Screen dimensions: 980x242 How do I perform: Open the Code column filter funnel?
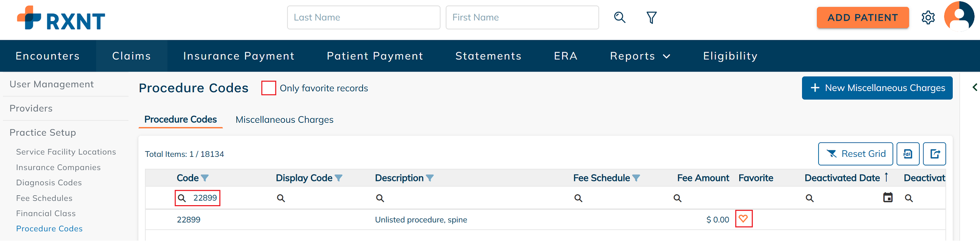(205, 178)
